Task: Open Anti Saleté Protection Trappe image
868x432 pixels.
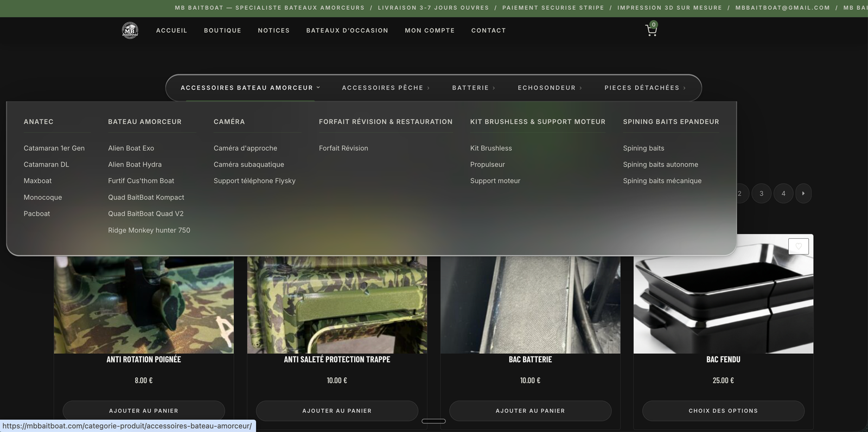Action: pyautogui.click(x=337, y=304)
